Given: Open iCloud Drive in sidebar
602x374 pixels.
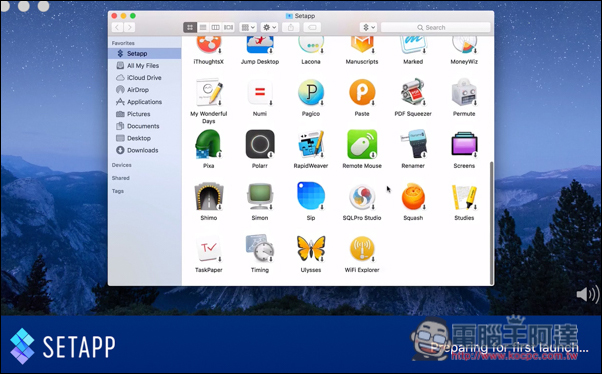Looking at the screenshot, I should tap(145, 78).
